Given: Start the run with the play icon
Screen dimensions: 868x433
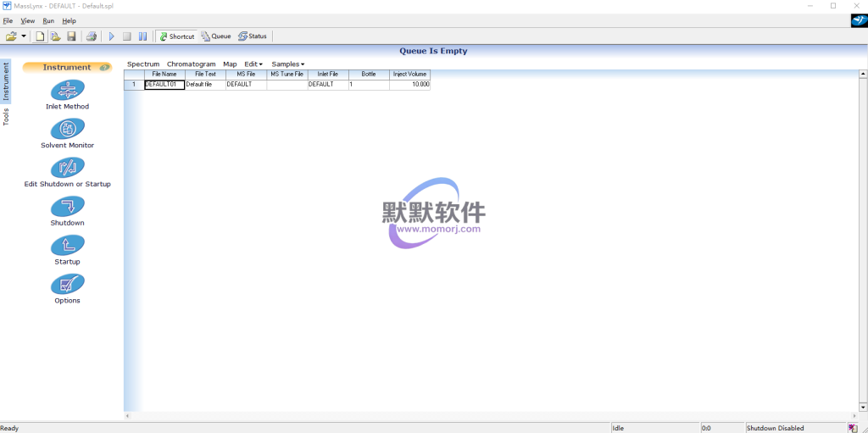Looking at the screenshot, I should (111, 36).
